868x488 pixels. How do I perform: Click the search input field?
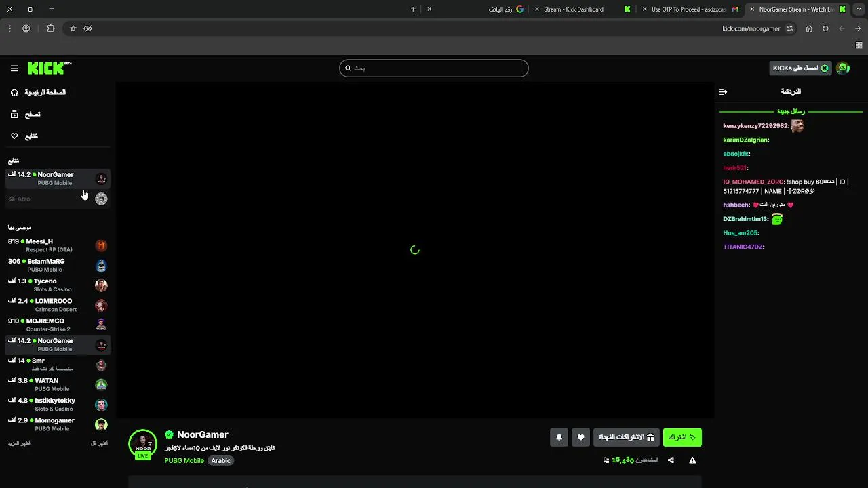click(434, 68)
